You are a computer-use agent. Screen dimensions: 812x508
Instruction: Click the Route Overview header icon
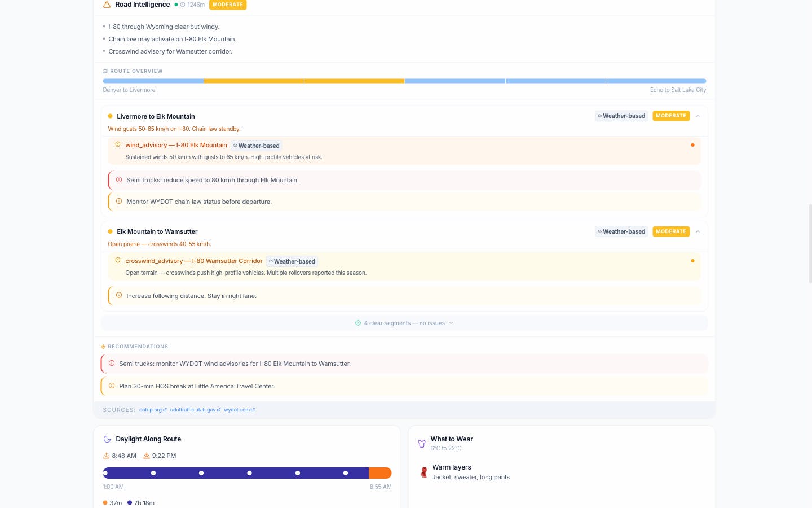[105, 71]
